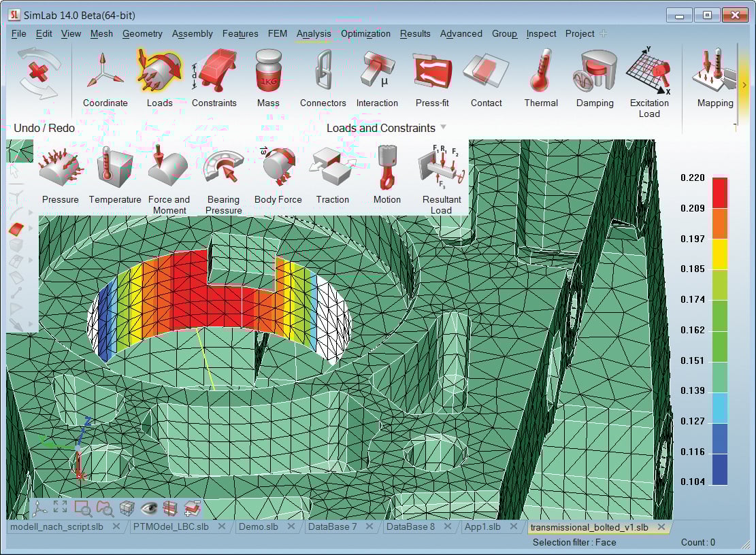The width and height of the screenshot is (756, 555).
Task: Close the transmissional_bolted_v1.slb tab
Action: (x=661, y=527)
